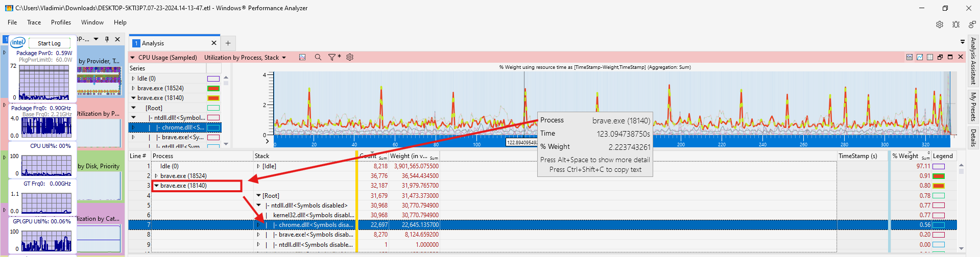The image size is (980, 257).
Task: Sort by the Count column header
Action: point(372,156)
